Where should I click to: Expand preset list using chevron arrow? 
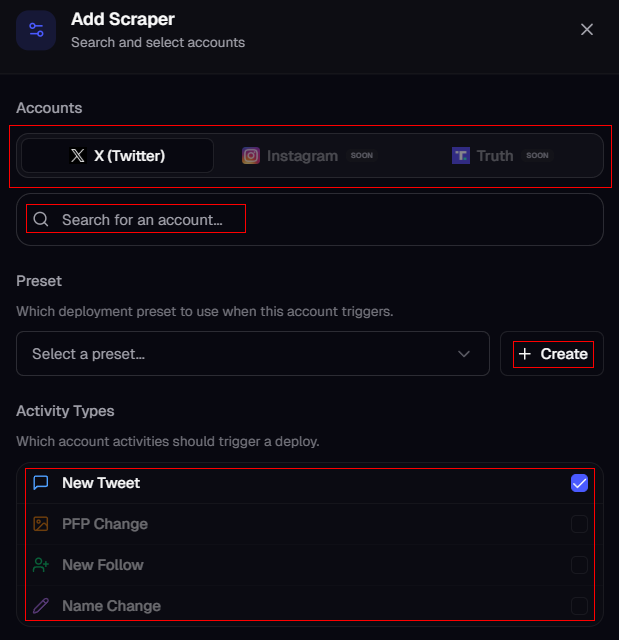point(464,354)
